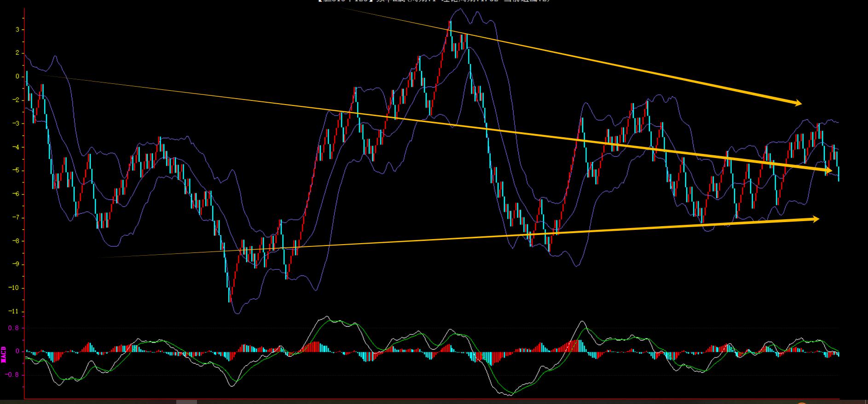Select the first leftmost candlestick on chart

coord(27,78)
